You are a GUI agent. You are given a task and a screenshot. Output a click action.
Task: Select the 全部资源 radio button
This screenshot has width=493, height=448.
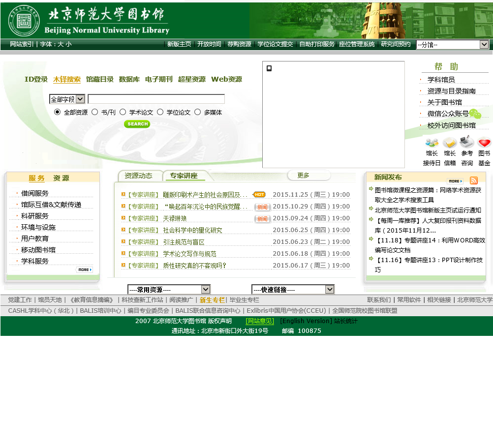[57, 112]
